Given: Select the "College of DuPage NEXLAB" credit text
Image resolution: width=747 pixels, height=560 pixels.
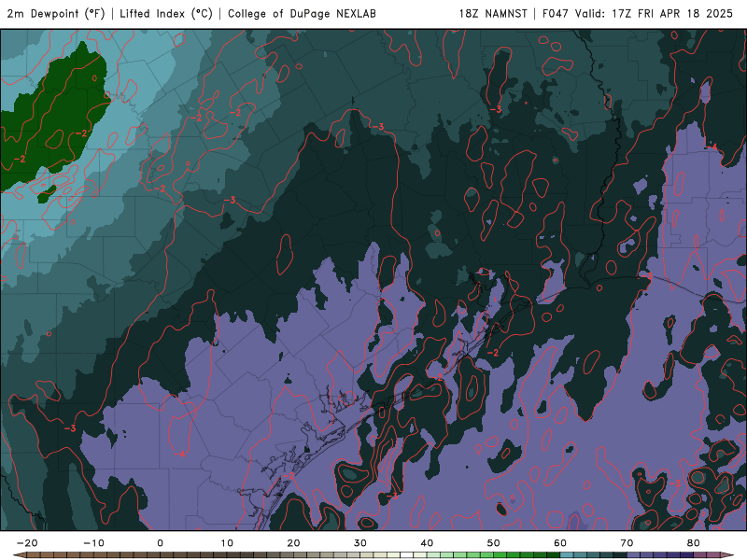Looking at the screenshot, I should pos(302,14).
